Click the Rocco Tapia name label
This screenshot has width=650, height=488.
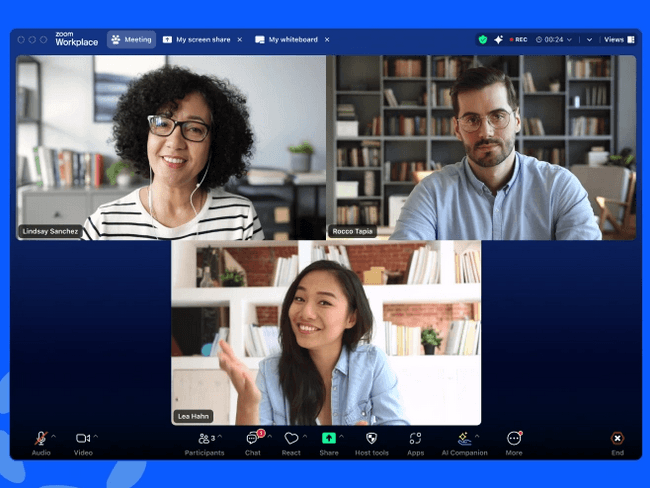(352, 231)
